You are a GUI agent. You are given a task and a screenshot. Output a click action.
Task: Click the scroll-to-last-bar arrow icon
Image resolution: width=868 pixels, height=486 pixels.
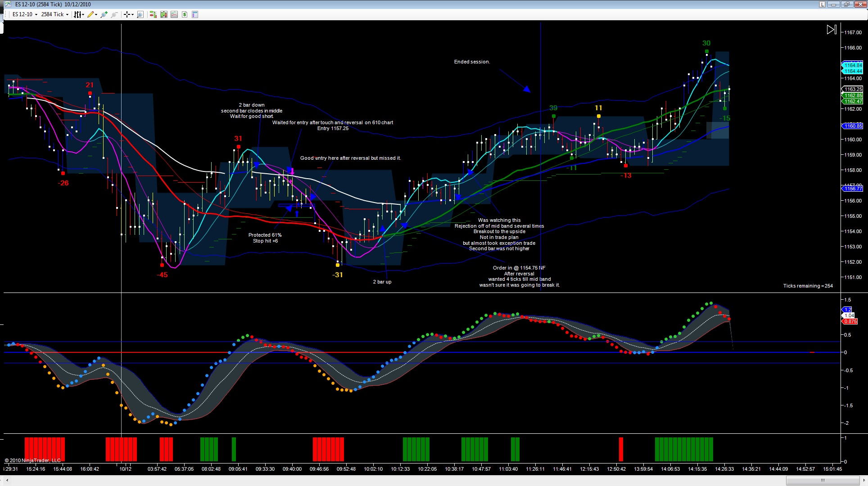[832, 30]
